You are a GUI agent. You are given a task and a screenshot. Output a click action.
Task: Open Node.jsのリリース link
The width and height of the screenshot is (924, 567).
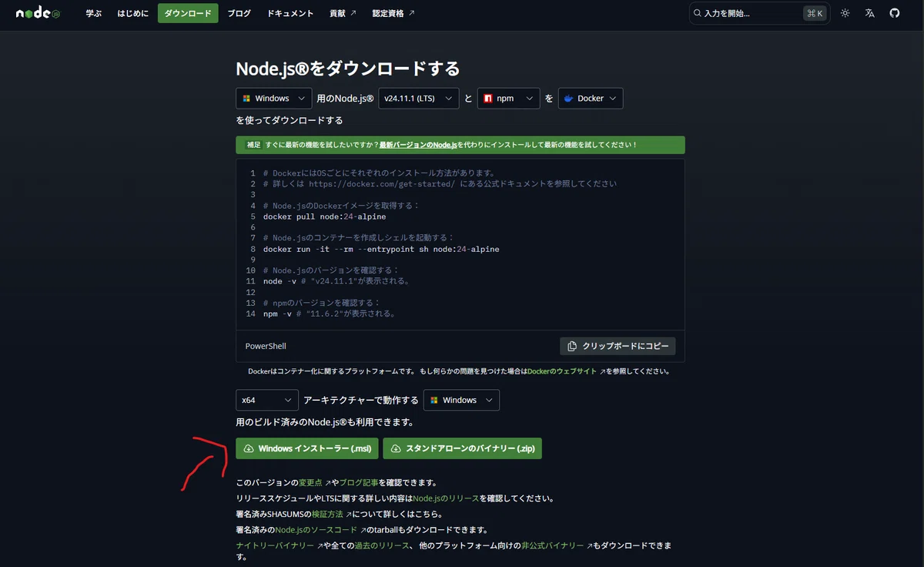[x=445, y=498]
